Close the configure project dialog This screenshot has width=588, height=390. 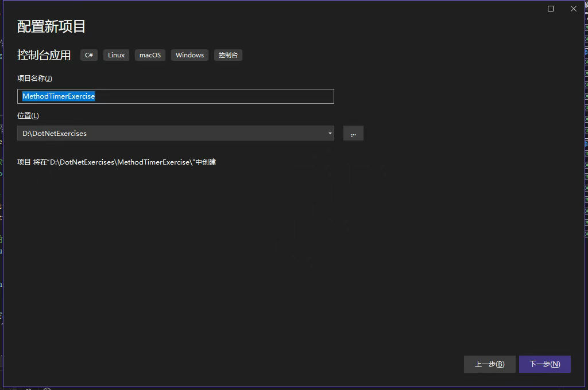[x=574, y=9]
